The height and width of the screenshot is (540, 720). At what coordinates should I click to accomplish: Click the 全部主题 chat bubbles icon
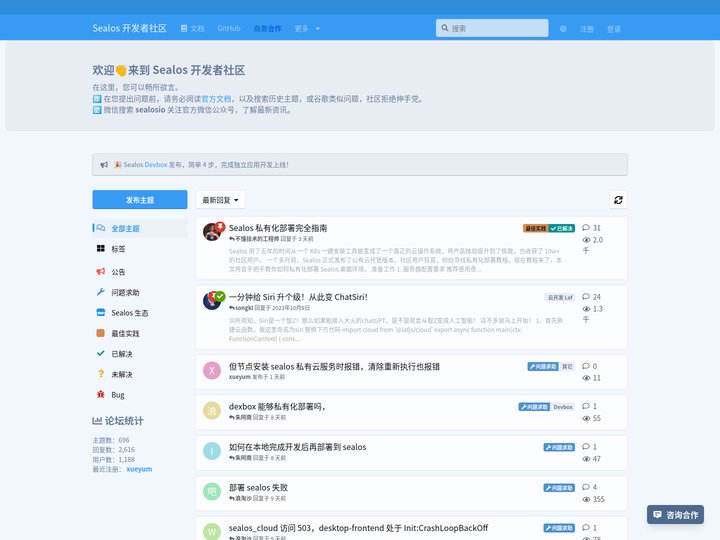[x=101, y=228]
